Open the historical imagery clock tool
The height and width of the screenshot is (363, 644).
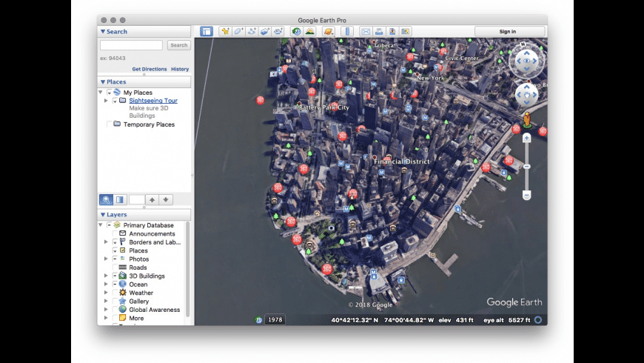click(296, 31)
